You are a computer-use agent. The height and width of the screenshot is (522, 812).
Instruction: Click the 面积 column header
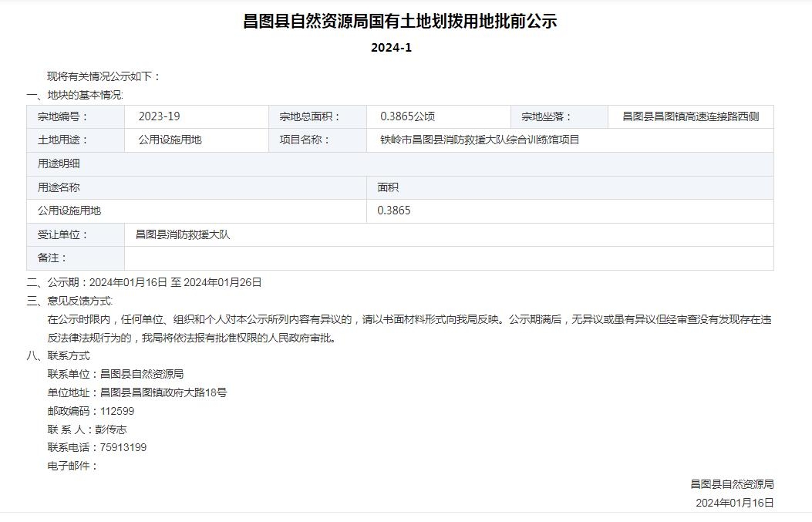coord(570,187)
